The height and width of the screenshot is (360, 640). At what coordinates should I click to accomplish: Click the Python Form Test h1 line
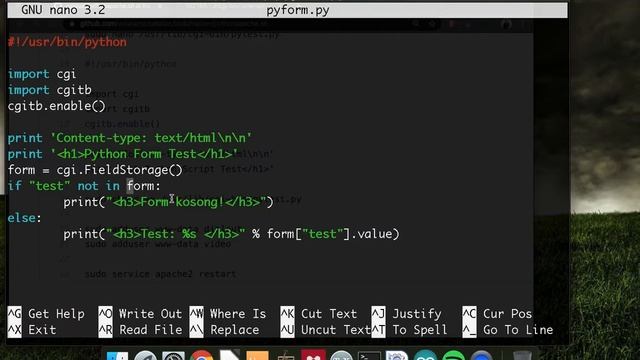123,154
